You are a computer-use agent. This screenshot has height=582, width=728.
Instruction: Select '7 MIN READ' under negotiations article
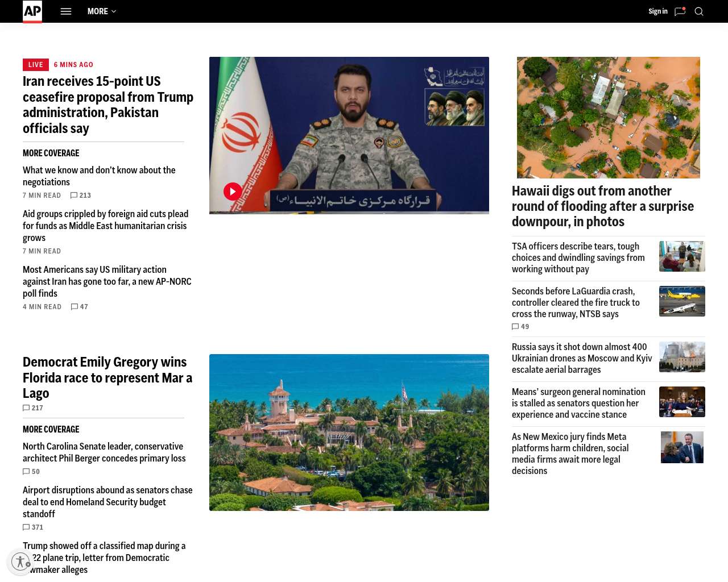click(42, 196)
